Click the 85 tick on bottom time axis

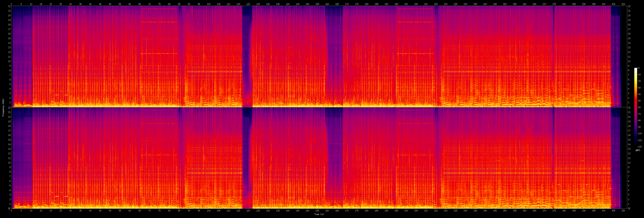[x=179, y=211]
